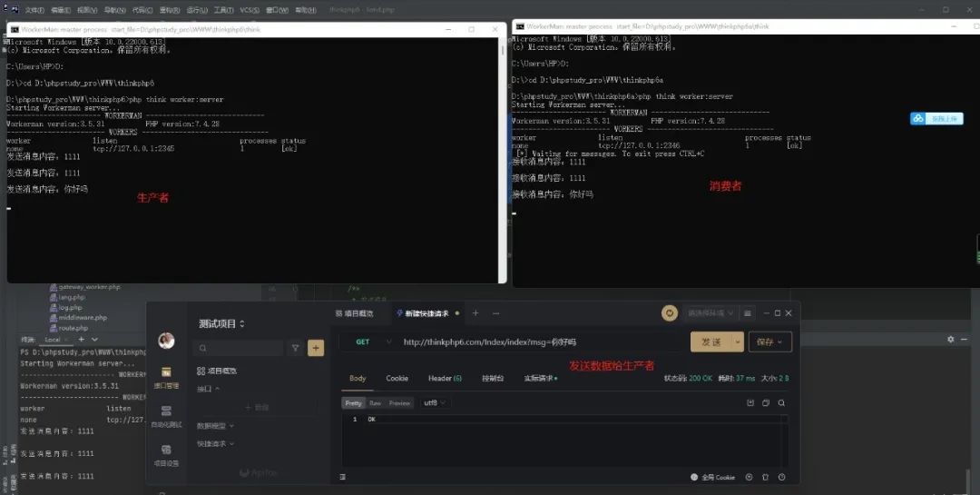Viewport: 980px width, 495px height.
Task: Click the upload arrow icon in Apifox footer
Action: pos(749,477)
